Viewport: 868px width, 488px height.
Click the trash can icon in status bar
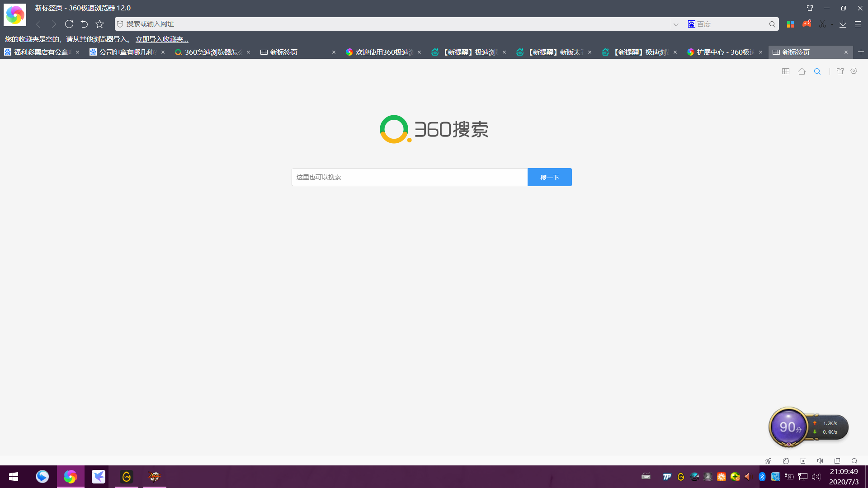[803, 461]
